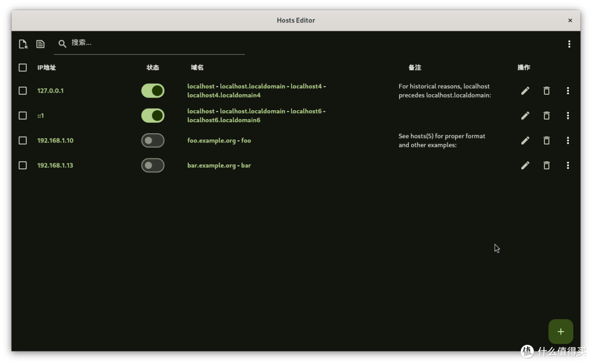592x364 pixels.
Task: Check the select-all checkbox beside IP地址
Action: tap(22, 67)
